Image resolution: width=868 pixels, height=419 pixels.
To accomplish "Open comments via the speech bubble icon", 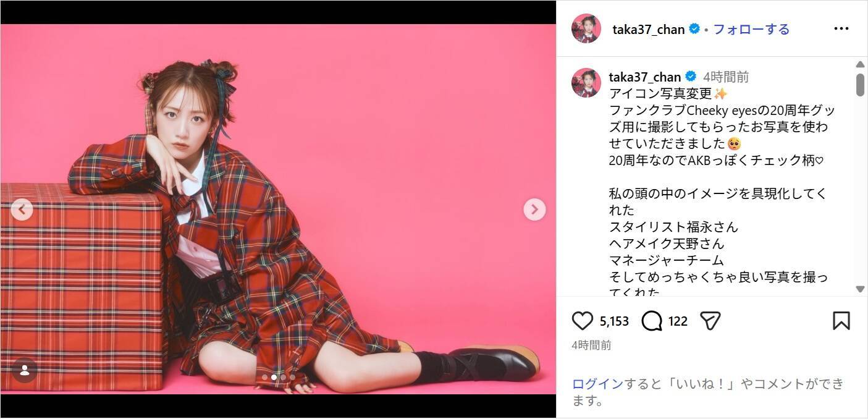I will pos(652,321).
